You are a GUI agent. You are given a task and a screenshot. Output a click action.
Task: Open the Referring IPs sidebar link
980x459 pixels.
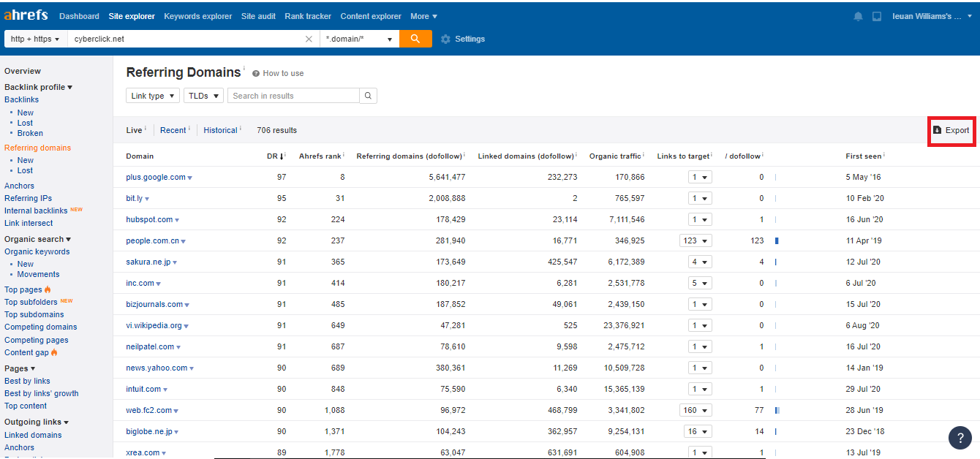tap(28, 198)
